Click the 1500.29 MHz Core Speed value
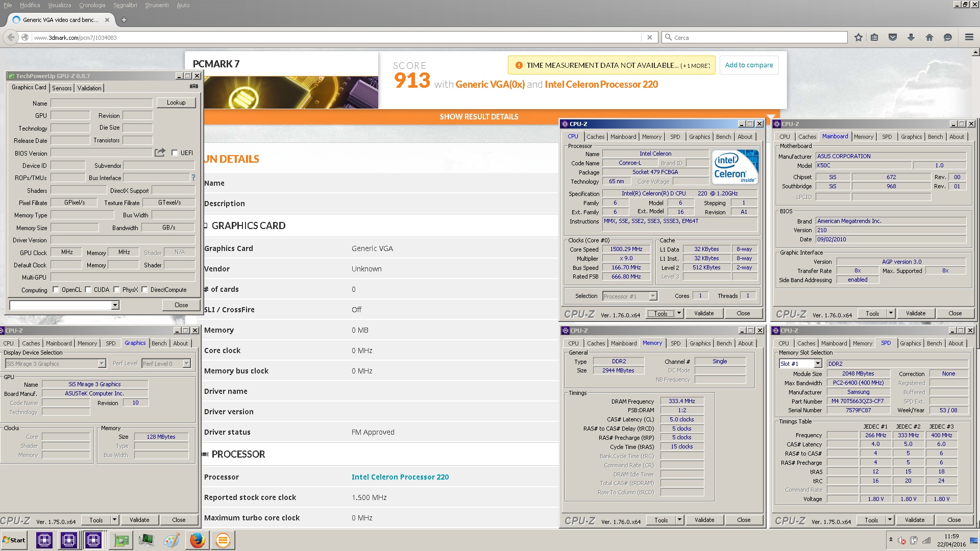Image resolution: width=980 pixels, height=551 pixels. tap(626, 249)
